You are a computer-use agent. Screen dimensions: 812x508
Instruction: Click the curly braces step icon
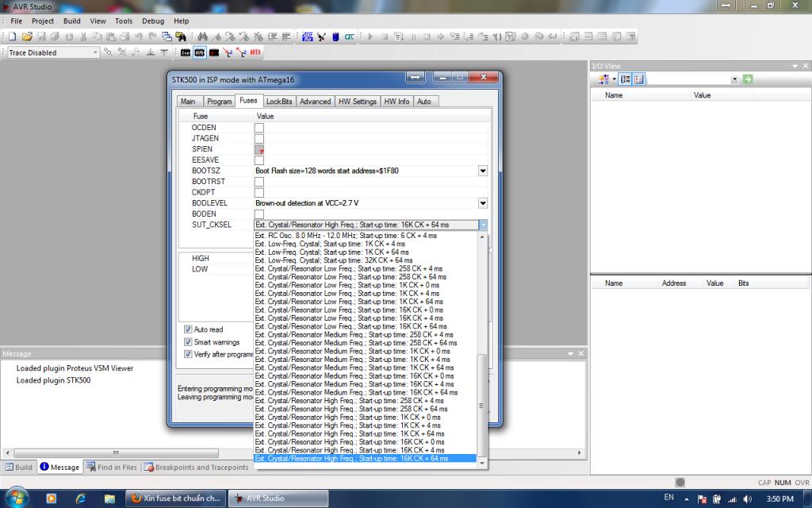click(497, 37)
